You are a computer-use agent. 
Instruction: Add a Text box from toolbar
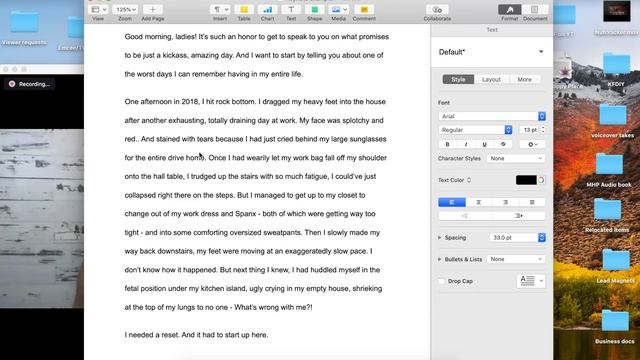coord(291,9)
